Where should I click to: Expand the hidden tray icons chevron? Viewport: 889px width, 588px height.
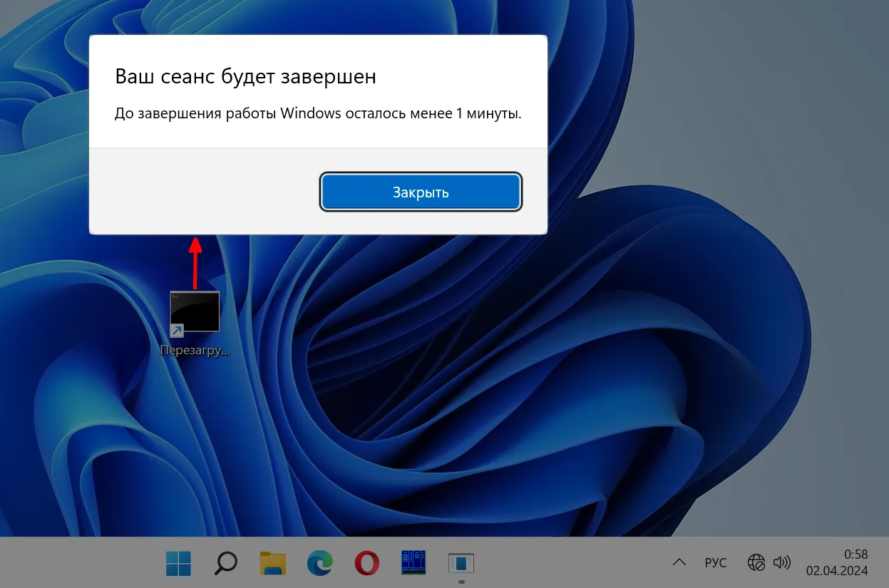pos(679,562)
